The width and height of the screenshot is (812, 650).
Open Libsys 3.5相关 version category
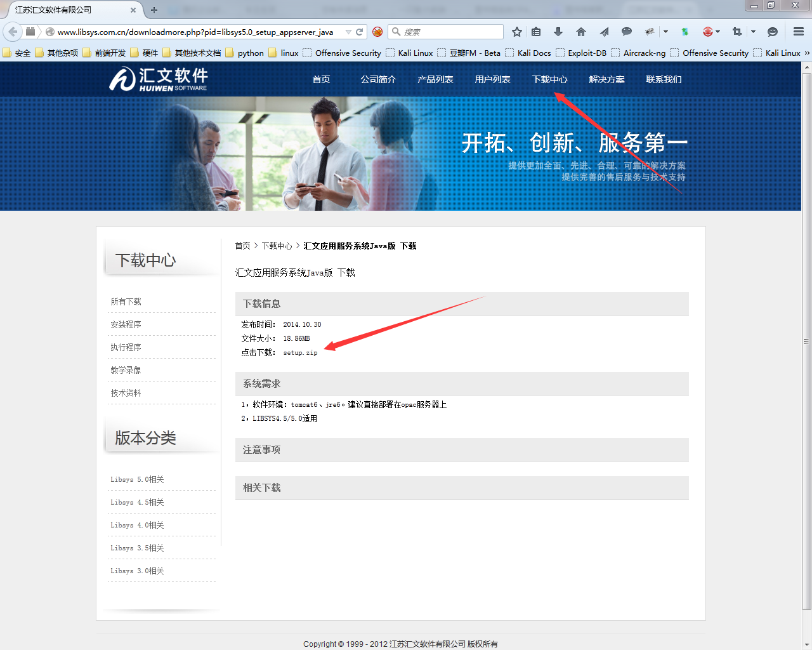(137, 548)
